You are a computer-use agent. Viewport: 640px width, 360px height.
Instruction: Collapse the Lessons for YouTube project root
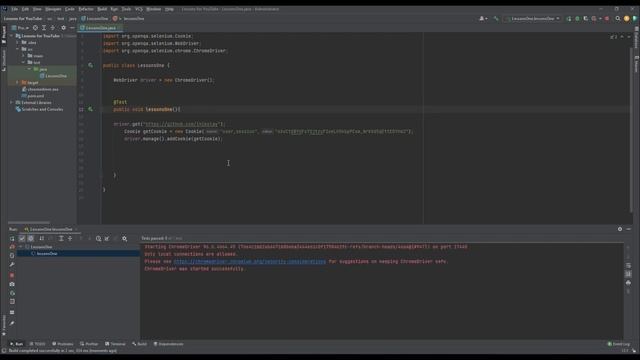click(x=11, y=36)
